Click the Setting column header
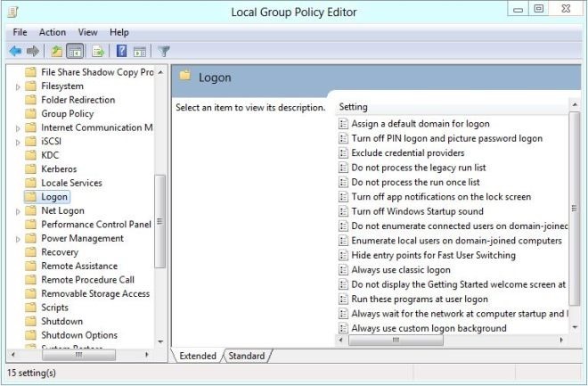Viewport: 588px width, 386px height. coord(453,107)
